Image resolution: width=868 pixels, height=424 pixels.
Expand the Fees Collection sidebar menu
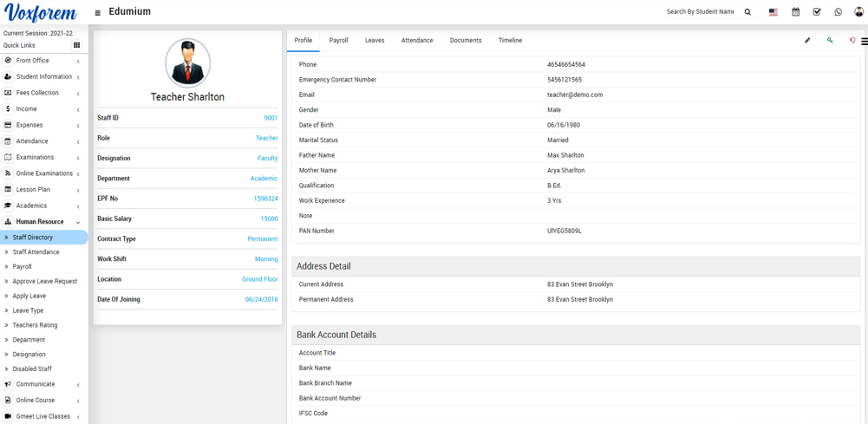(x=42, y=93)
